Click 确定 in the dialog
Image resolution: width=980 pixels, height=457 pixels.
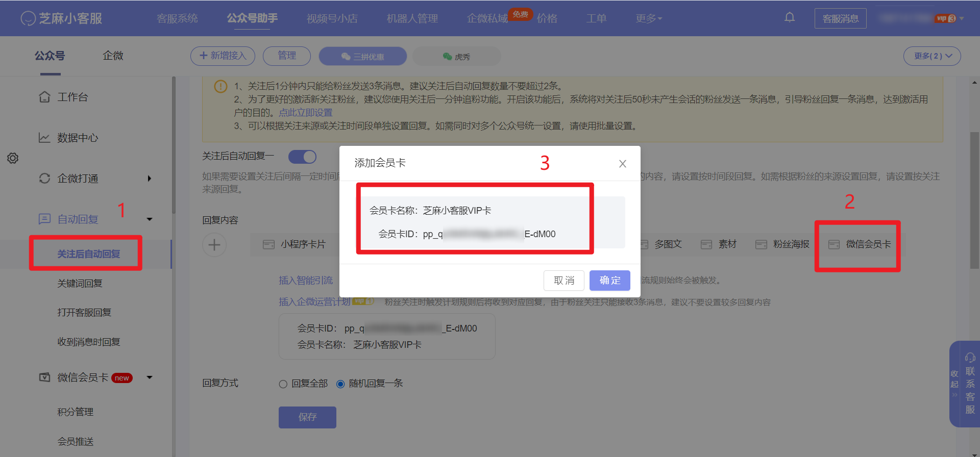(x=610, y=281)
